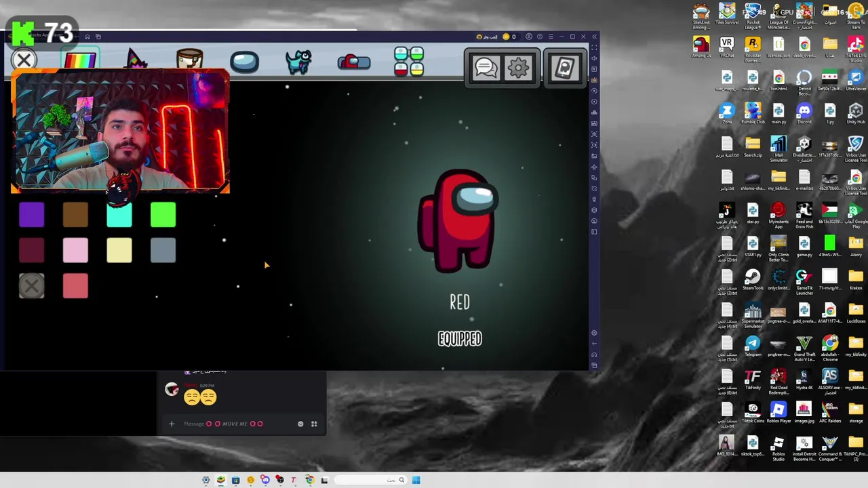
Task: Open the Hats tab with party hat
Action: coord(136,60)
